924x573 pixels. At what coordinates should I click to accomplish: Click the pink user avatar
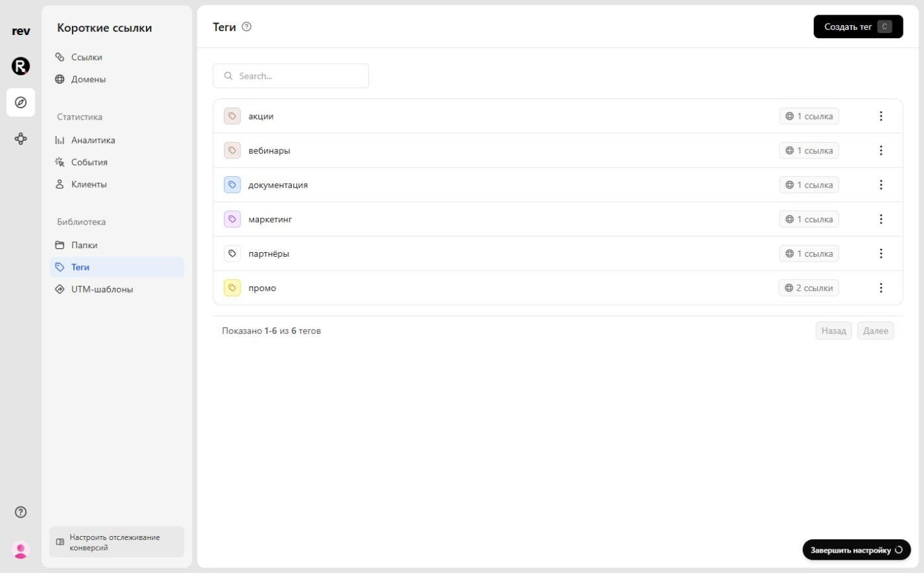coord(20,549)
